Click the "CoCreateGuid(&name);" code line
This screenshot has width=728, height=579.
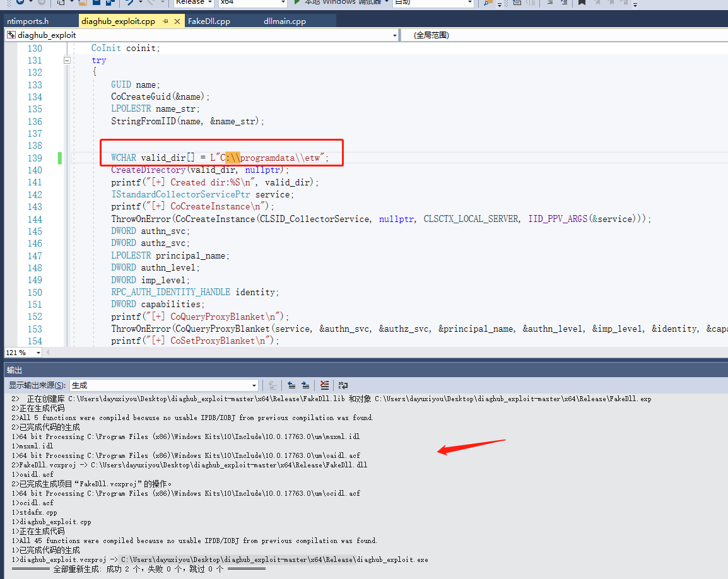[x=160, y=96]
